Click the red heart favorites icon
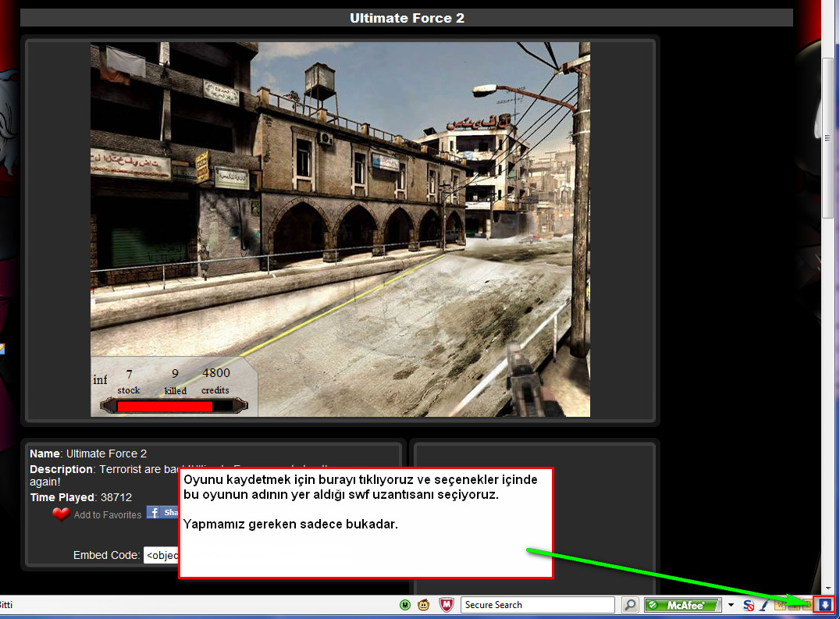 pos(61,514)
